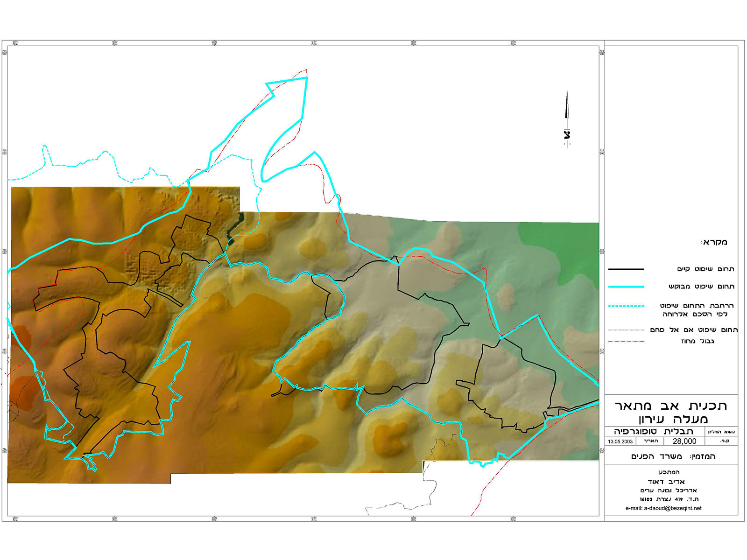
Task: Click the 'גבול מחוז' legend label
Action: point(698,342)
